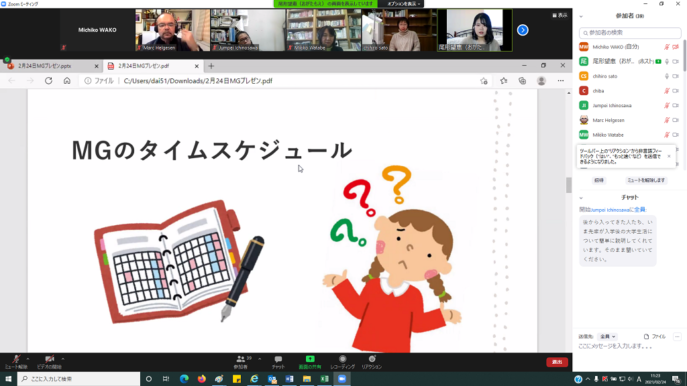Close the 2月24日MGプレゼン.pptx tab

[96, 66]
